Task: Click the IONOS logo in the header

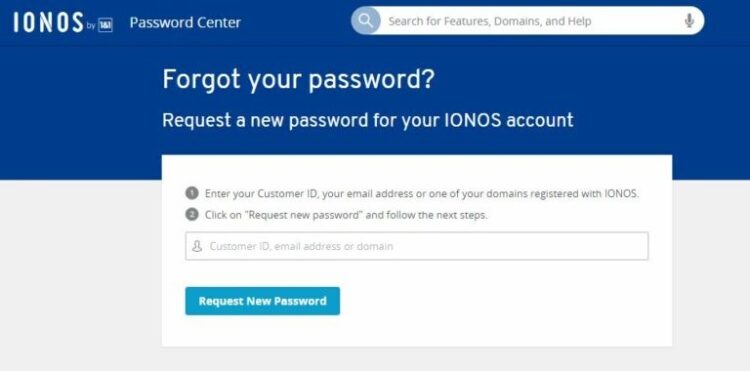Action: click(48, 22)
